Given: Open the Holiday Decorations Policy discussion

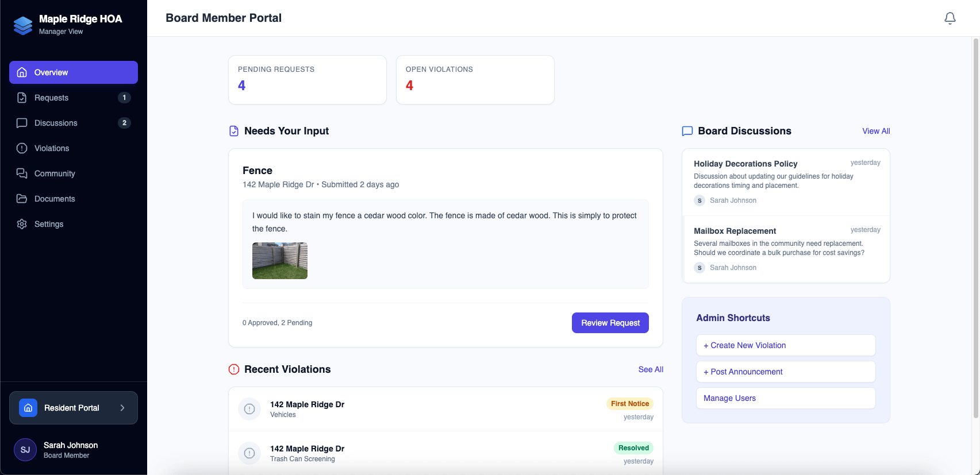Looking at the screenshot, I should [x=786, y=182].
